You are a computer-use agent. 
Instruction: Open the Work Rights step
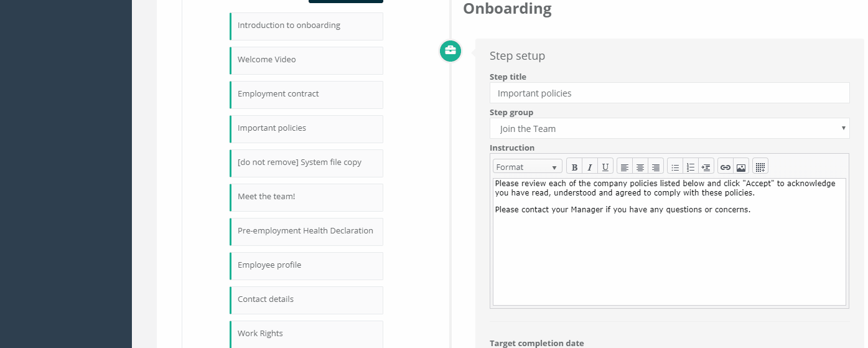pos(306,334)
